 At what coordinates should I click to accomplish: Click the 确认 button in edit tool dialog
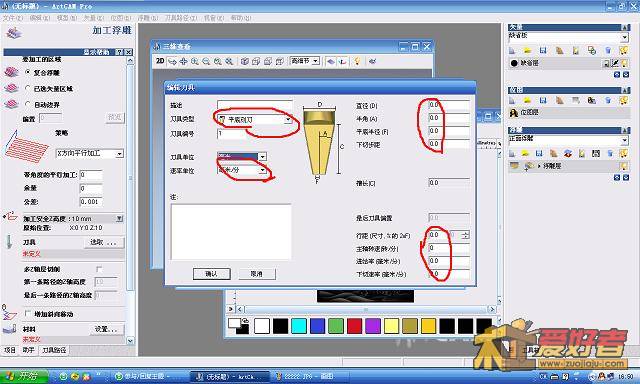tap(211, 274)
